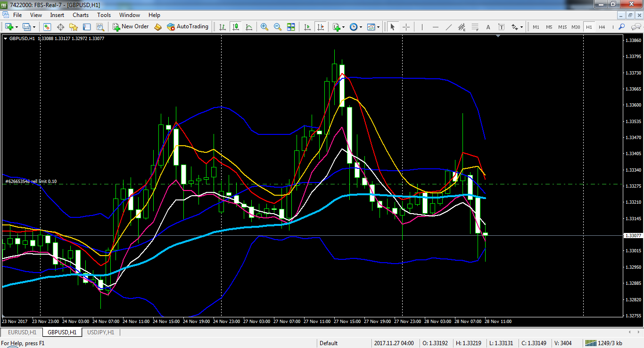This screenshot has height=348, width=644.
Task: Zoom out on the chart
Action: click(x=278, y=27)
